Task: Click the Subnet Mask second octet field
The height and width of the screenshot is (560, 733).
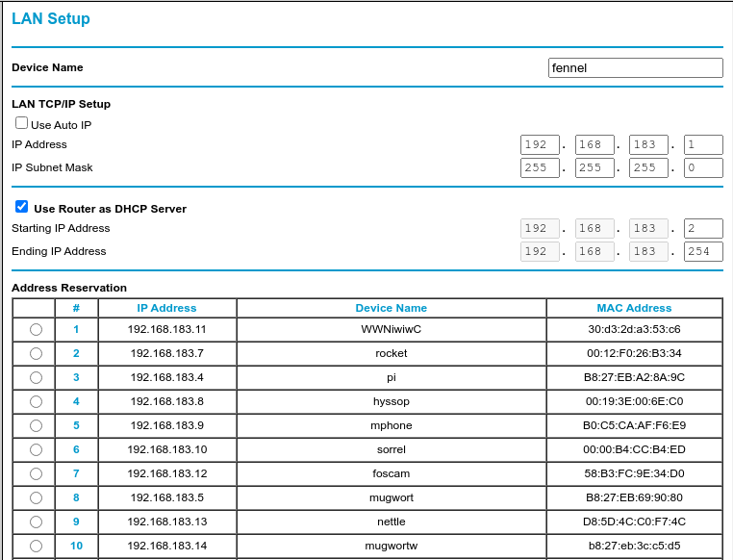Action: (x=594, y=167)
